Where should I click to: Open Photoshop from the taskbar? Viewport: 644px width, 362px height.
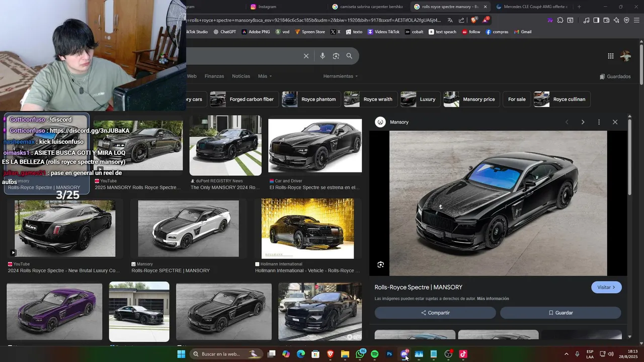point(389,354)
